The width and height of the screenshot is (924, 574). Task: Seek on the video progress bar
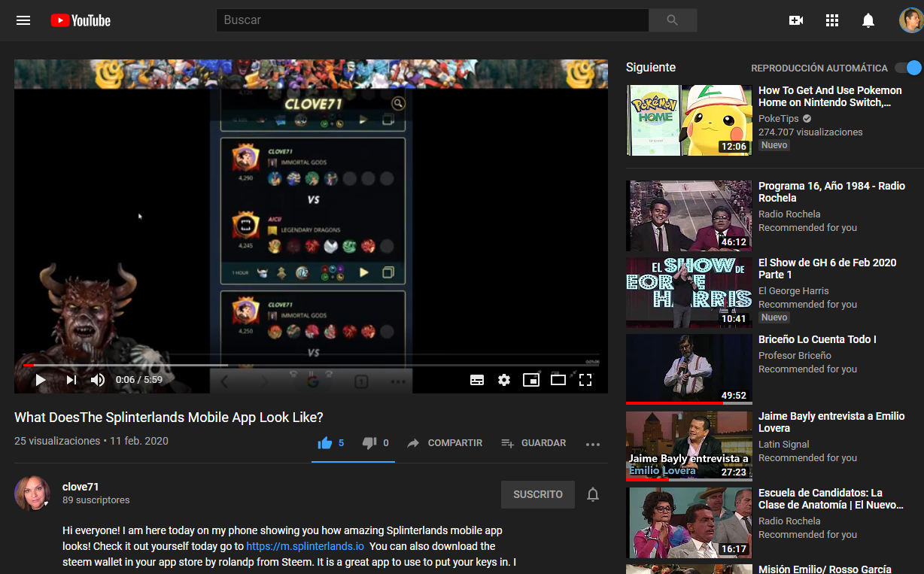coord(311,365)
